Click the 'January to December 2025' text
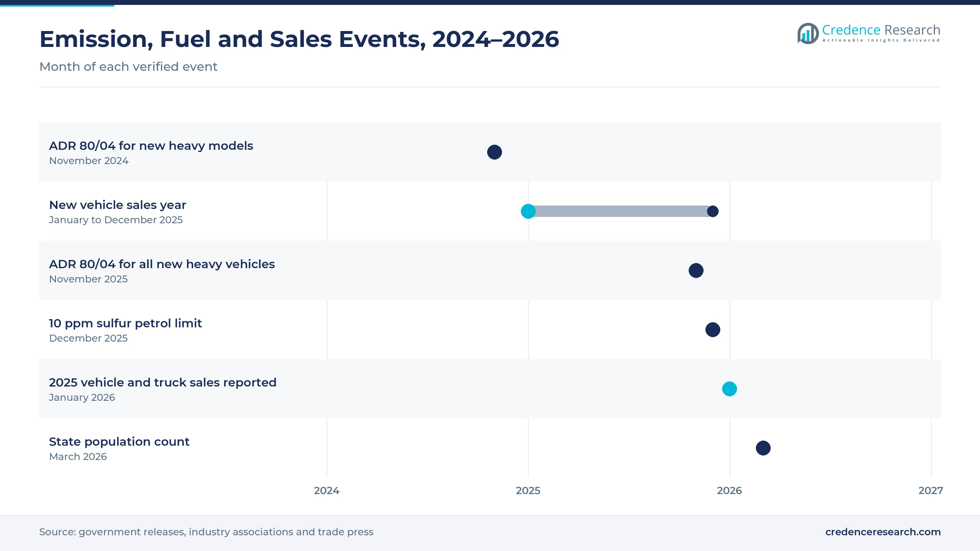 116,220
